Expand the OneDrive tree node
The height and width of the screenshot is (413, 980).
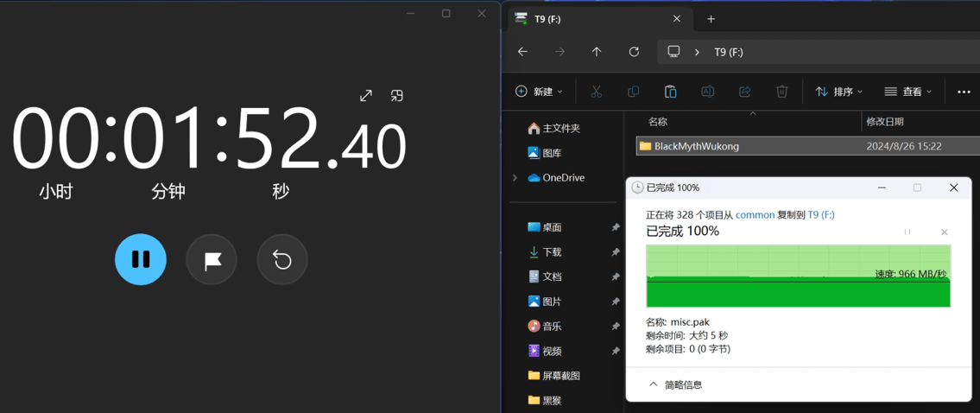(515, 178)
